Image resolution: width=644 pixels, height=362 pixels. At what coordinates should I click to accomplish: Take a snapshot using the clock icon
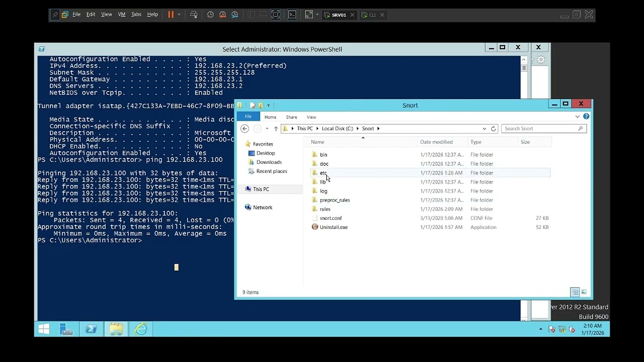[210, 15]
